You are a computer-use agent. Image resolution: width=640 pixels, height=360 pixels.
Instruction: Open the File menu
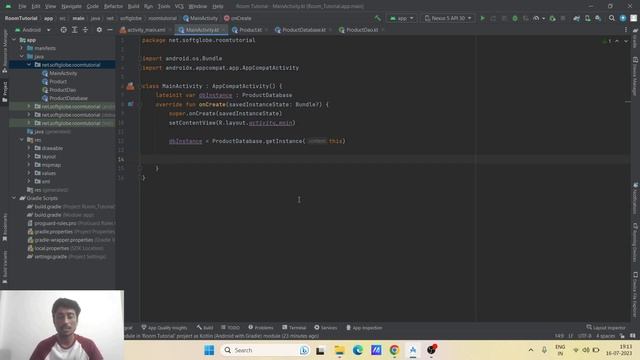point(22,6)
